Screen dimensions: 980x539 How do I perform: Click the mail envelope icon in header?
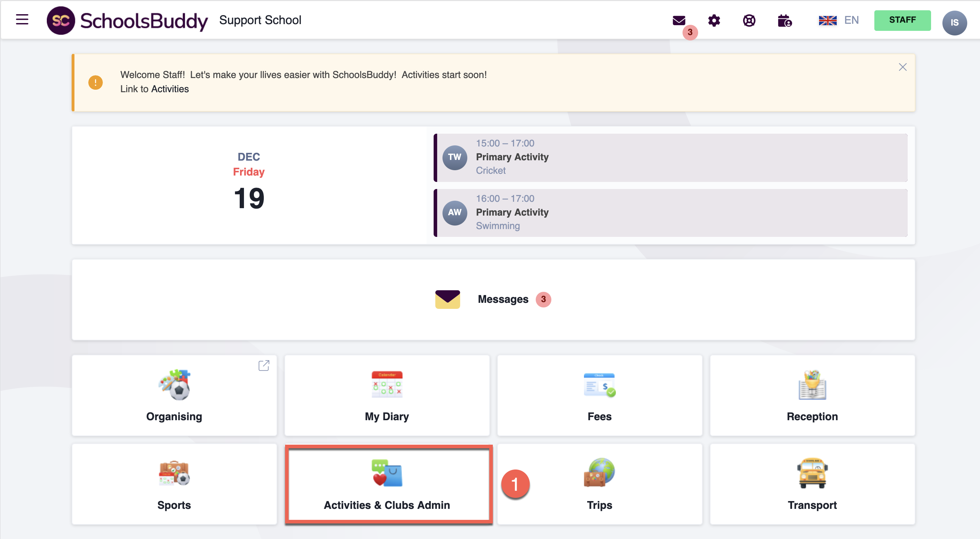point(679,20)
